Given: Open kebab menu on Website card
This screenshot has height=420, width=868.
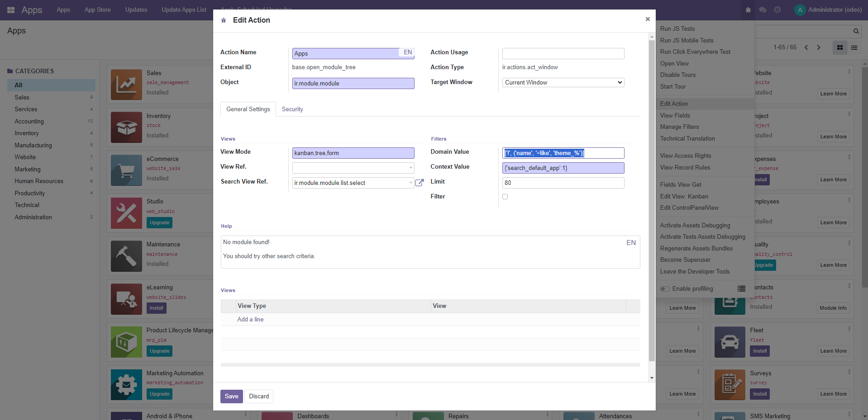Looking at the screenshot, I should pos(849,71).
